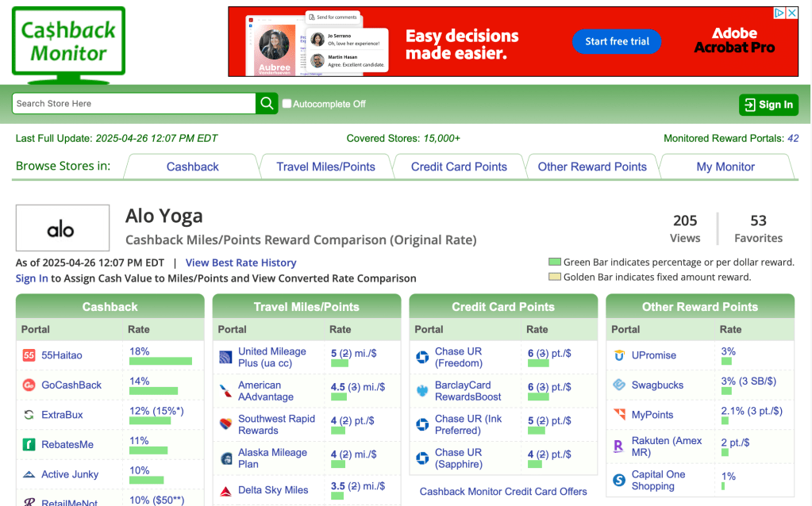Click the Start free trial ad button

(617, 42)
